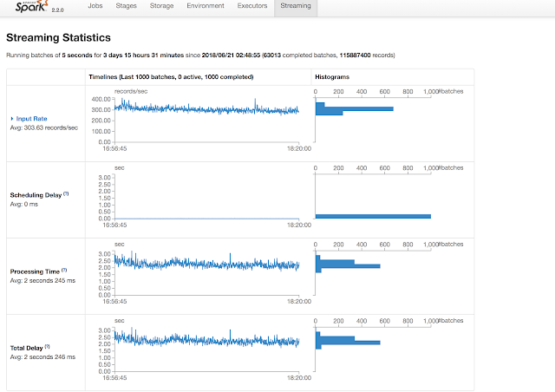Click the Total Delay histogram bars

point(348,340)
